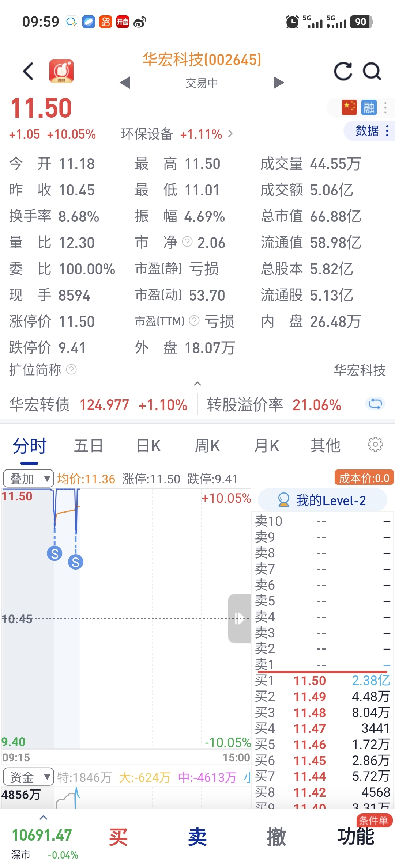Tap the 卖 sell button

coord(197,837)
